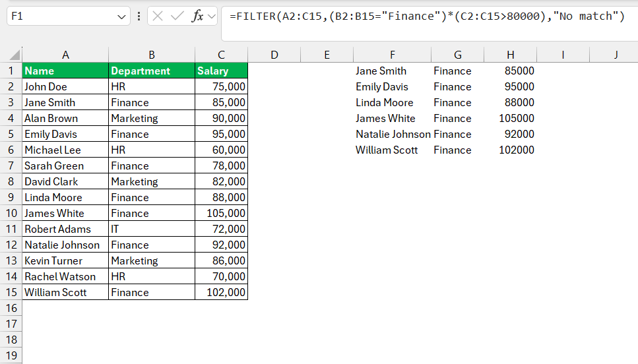Screen dimensions: 638x364
Task: Click Natalie Johnson in filtered results column F
Action: pos(393,135)
